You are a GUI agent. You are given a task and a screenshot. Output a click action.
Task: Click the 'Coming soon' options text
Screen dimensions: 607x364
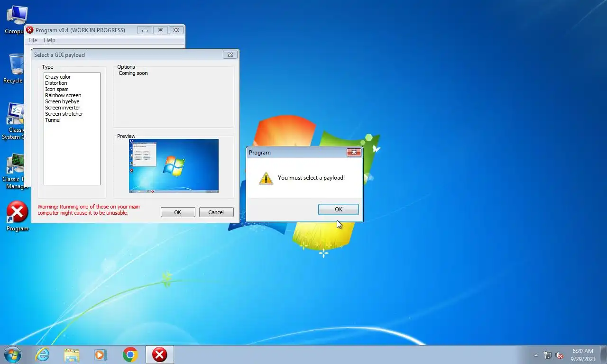133,73
